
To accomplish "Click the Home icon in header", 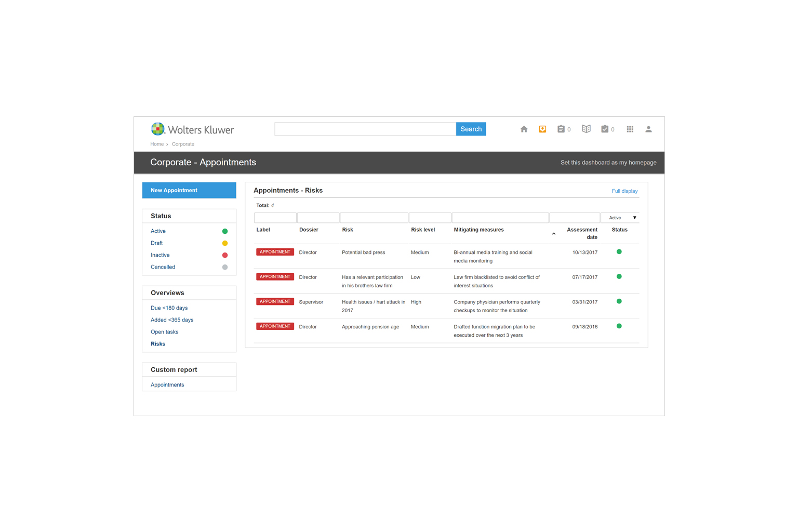I will pyautogui.click(x=524, y=129).
